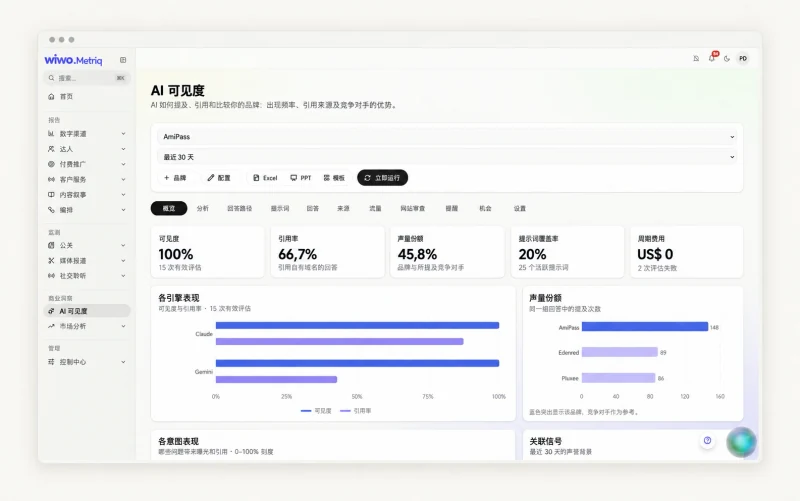Switch to the 分析 tab
The width and height of the screenshot is (800, 501).
tap(203, 208)
